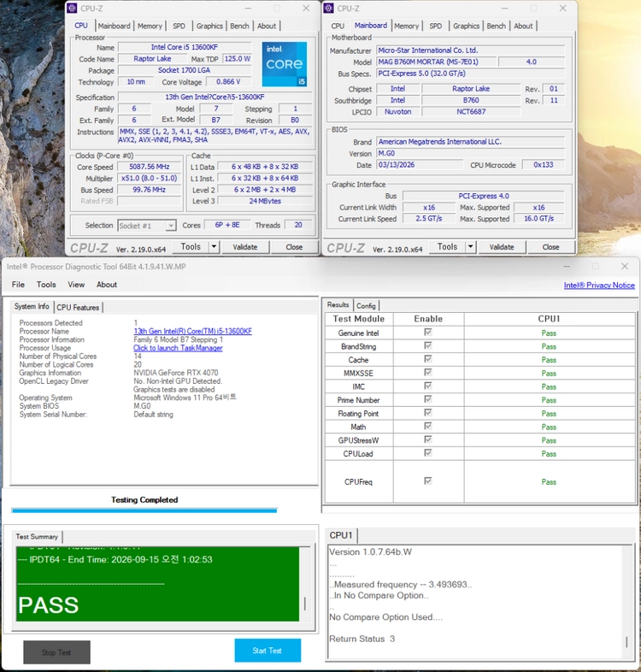Image resolution: width=641 pixels, height=672 pixels.
Task: Toggle the BrandString enable checkbox
Action: coord(427,345)
